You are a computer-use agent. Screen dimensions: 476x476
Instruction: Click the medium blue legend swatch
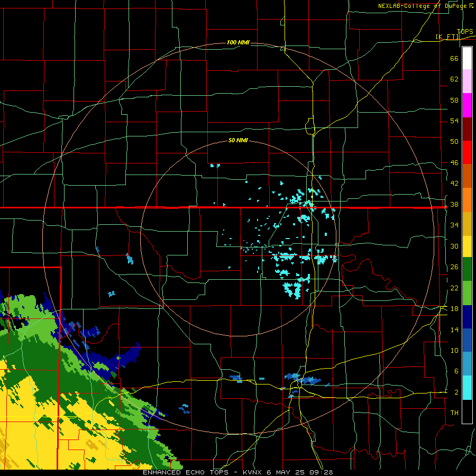[467, 340]
